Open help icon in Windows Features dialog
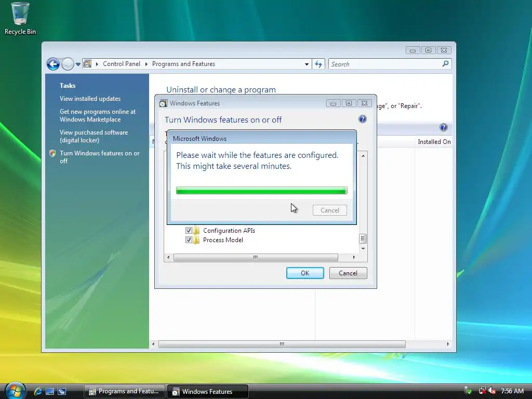The image size is (532, 399). click(362, 119)
